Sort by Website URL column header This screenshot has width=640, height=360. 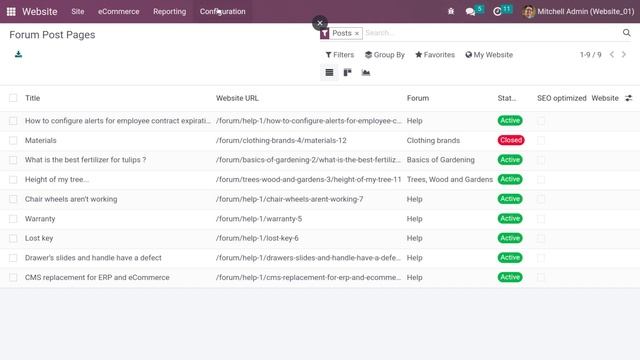tap(237, 98)
